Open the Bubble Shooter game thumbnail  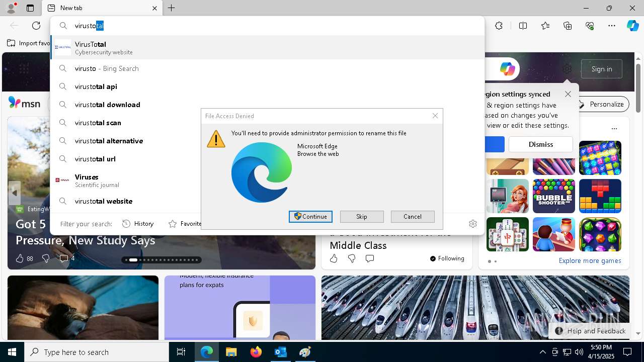pos(553,196)
